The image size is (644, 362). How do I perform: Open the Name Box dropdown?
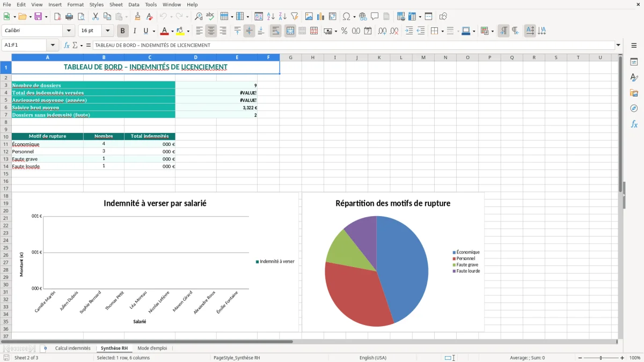[x=52, y=46]
